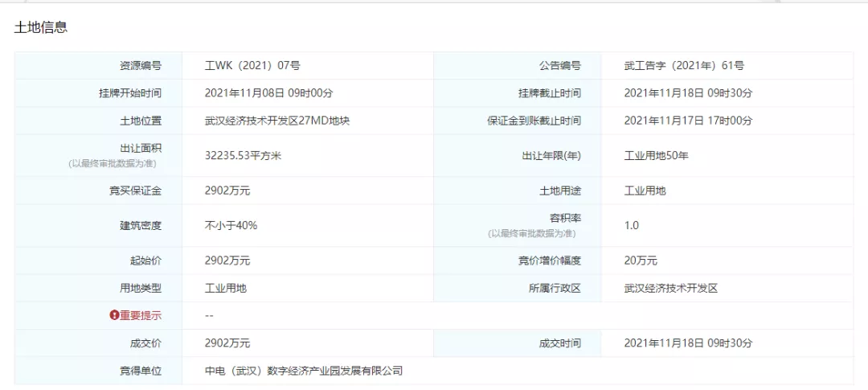
Task: Click the 出让面积 label
Action: [x=141, y=149]
